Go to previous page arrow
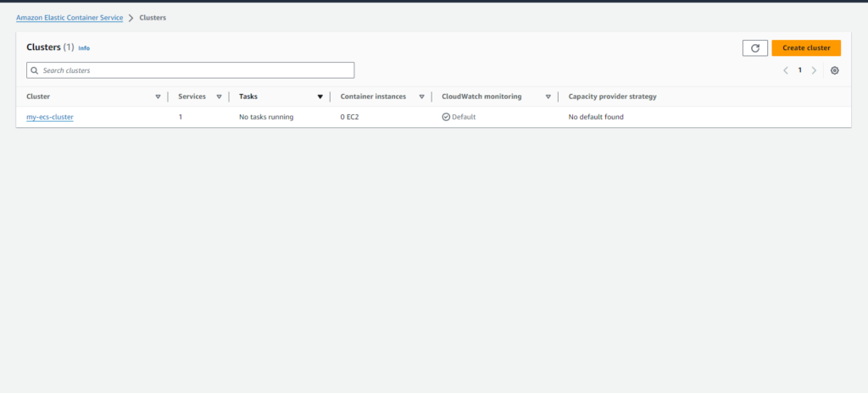868x393 pixels. (x=786, y=70)
